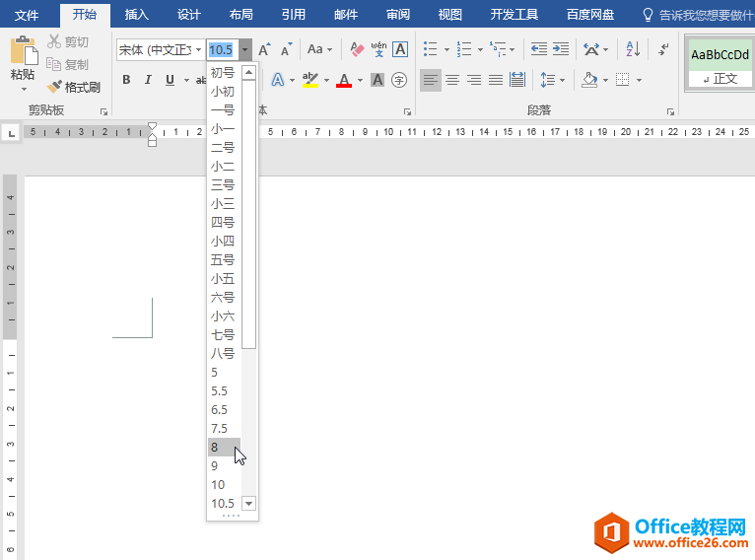Apply distributed alignment
The height and width of the screenshot is (560, 755).
pos(517,80)
